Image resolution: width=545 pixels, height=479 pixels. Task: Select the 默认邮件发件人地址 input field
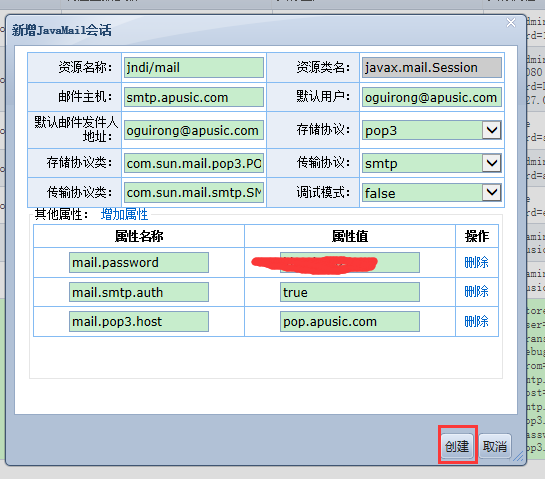194,130
